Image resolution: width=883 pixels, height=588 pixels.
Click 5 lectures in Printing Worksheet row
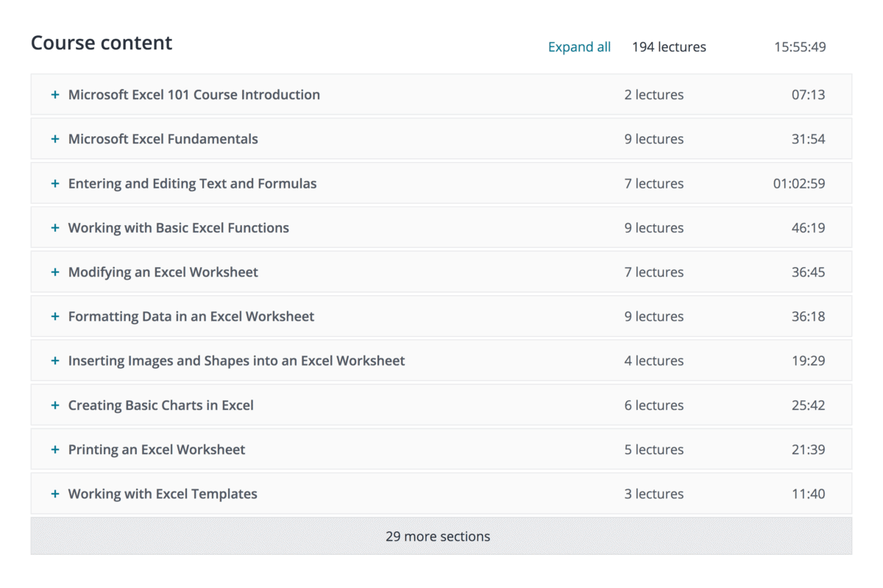point(654,450)
